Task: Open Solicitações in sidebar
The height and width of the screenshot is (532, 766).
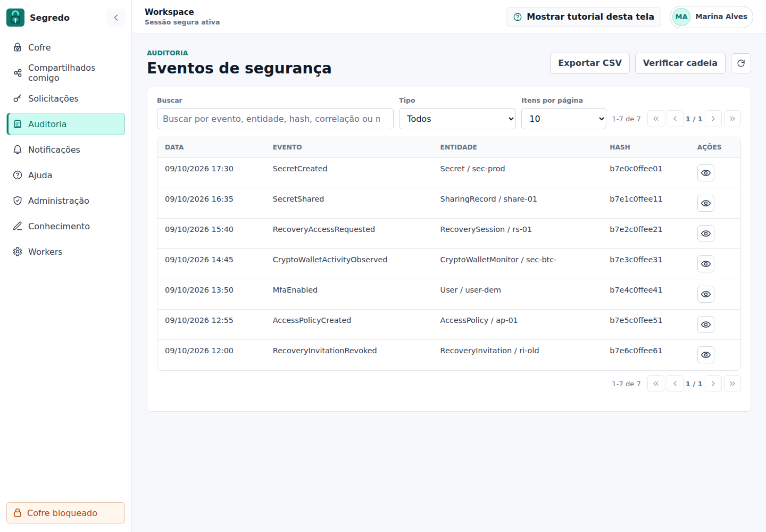Action: click(65, 98)
